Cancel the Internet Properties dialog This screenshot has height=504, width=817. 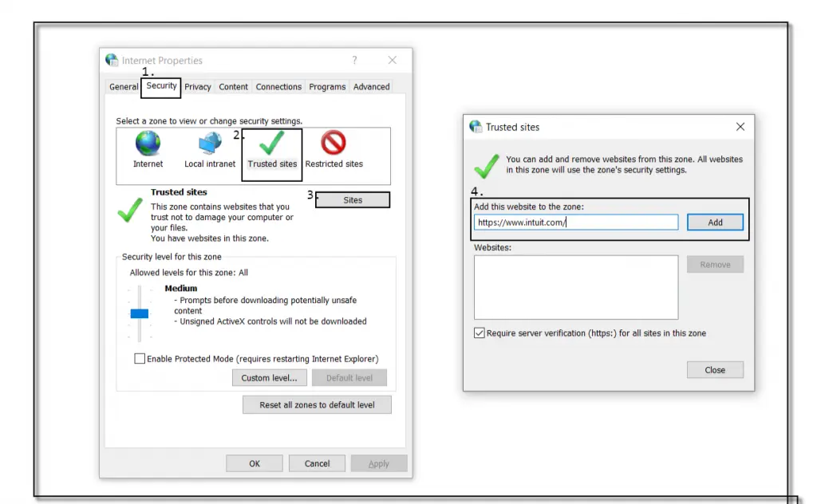(317, 463)
